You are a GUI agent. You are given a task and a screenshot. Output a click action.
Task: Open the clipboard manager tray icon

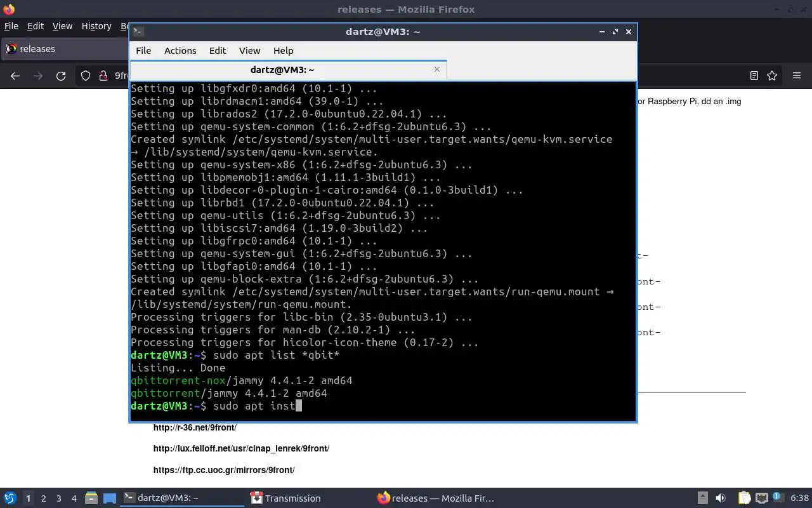(744, 498)
